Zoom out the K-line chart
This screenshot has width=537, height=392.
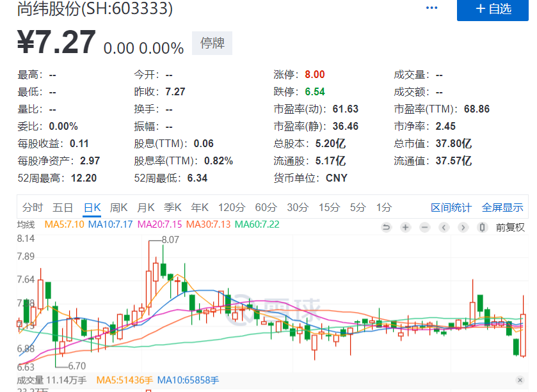pyautogui.click(x=424, y=227)
